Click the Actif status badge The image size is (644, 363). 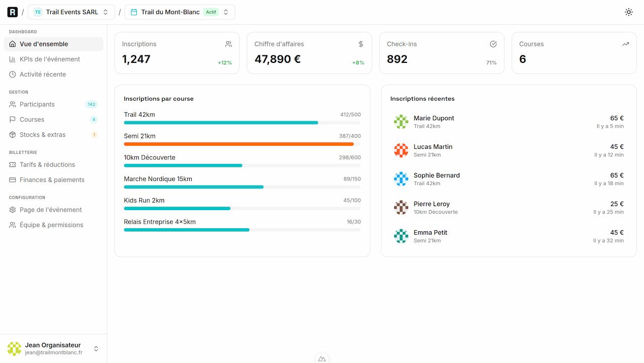coord(211,12)
